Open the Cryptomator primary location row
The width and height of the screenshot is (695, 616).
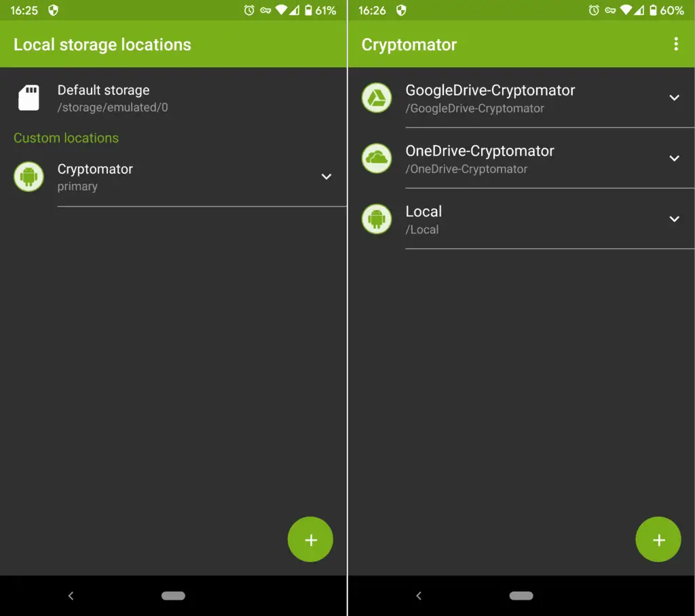173,177
